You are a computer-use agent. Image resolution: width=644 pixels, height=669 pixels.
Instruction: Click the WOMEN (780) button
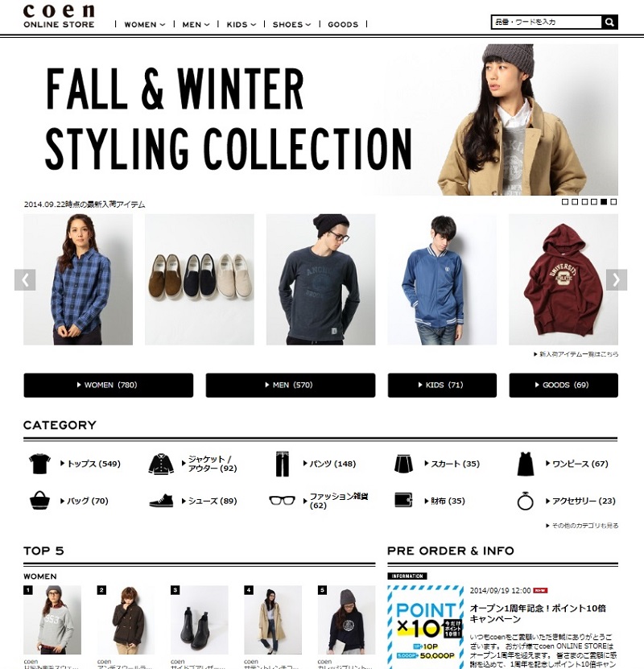coord(109,385)
